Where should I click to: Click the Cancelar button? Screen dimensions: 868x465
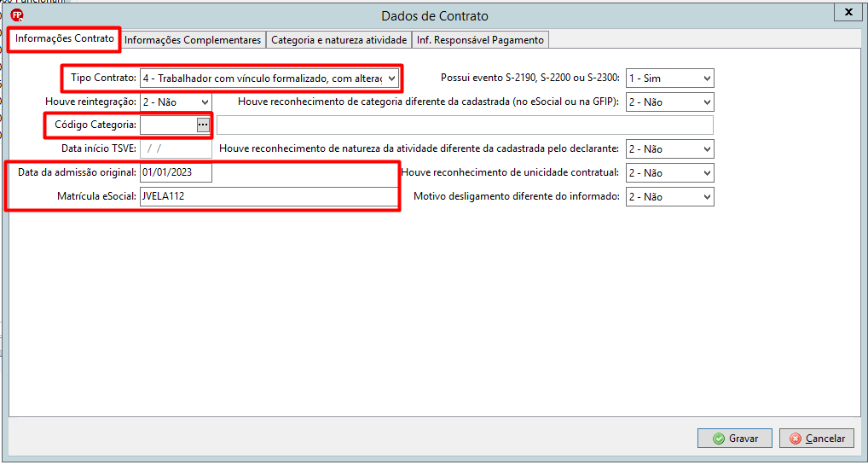[x=817, y=439]
